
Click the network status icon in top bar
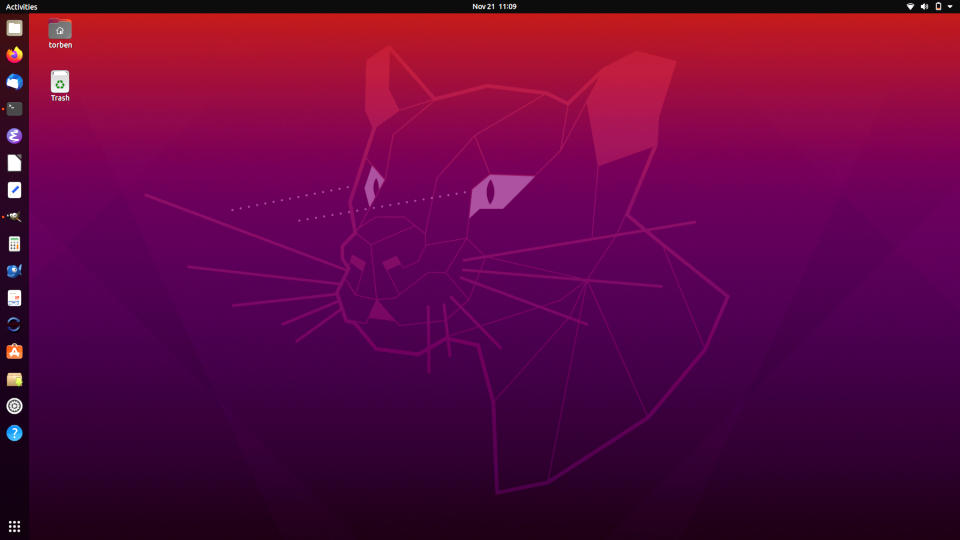pyautogui.click(x=910, y=6)
